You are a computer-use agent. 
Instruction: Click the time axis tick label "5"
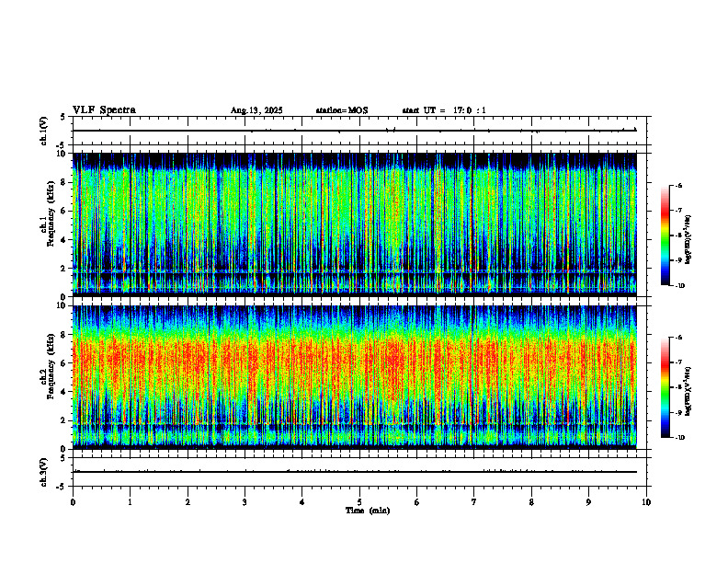pyautogui.click(x=359, y=502)
